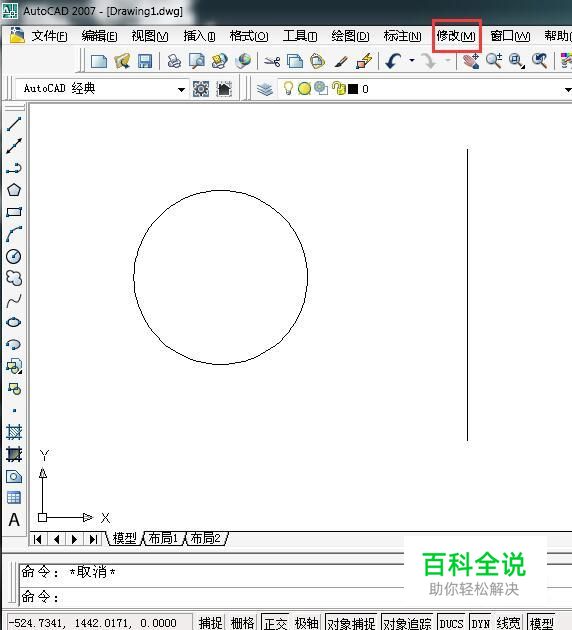Click the Plot print icon
Image resolution: width=572 pixels, height=630 pixels.
click(x=174, y=61)
